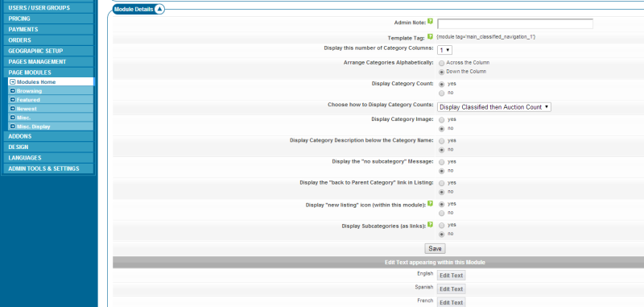The width and height of the screenshot is (644, 307).
Task: Click the arrow icon beside Misc.
Action: [x=13, y=118]
